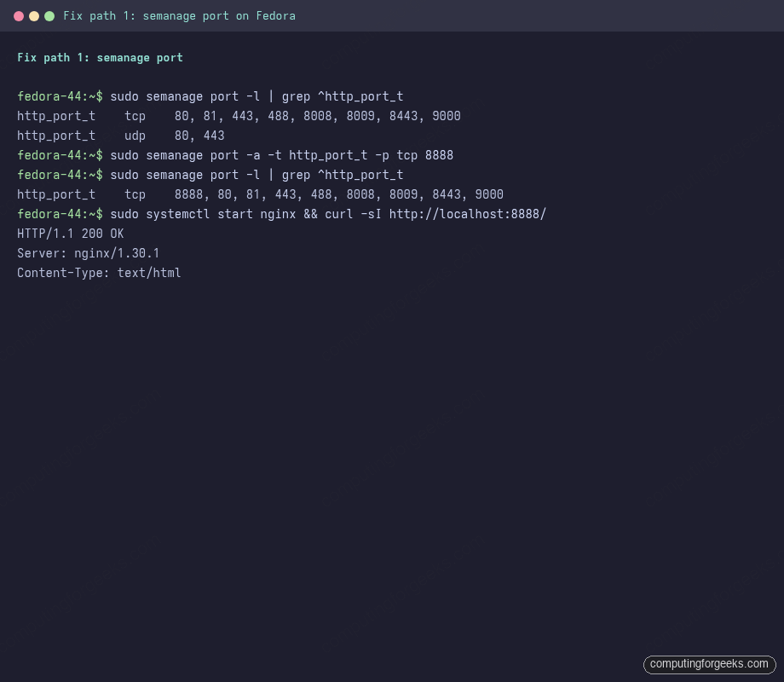Click the green maximize window dot
Screen dimensions: 784x682
pos(49,16)
